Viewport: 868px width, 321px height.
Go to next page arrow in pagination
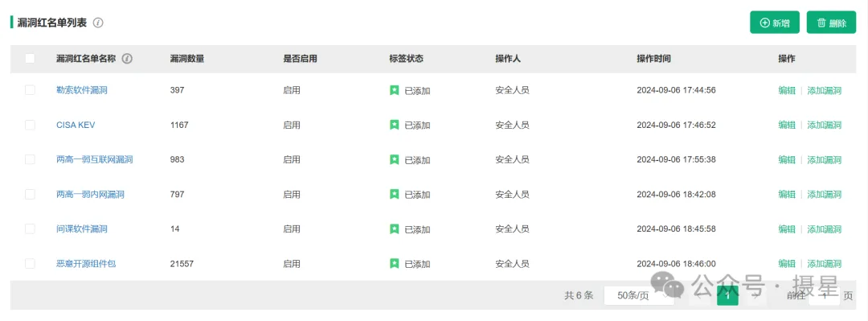pyautogui.click(x=754, y=296)
